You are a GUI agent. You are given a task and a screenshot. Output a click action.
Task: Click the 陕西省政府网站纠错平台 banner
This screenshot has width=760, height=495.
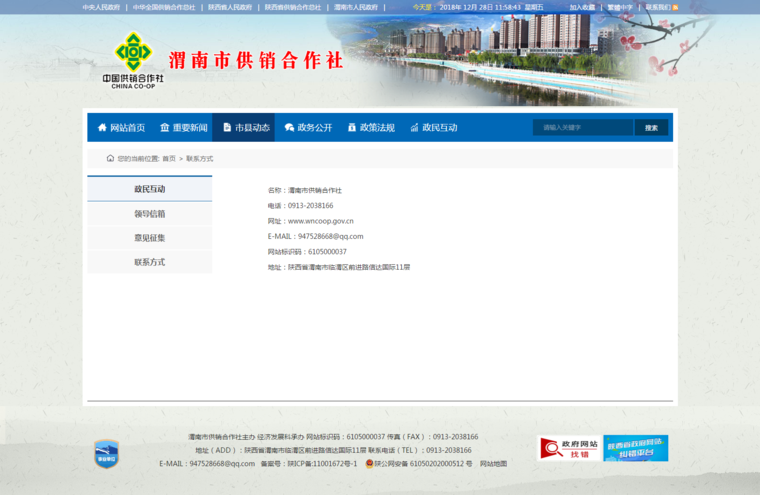click(636, 448)
